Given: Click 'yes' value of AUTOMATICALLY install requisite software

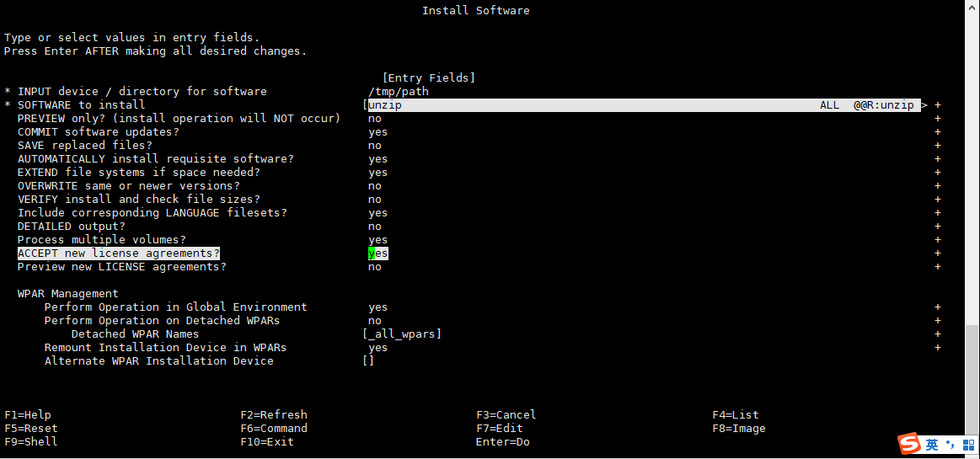Looking at the screenshot, I should (378, 159).
